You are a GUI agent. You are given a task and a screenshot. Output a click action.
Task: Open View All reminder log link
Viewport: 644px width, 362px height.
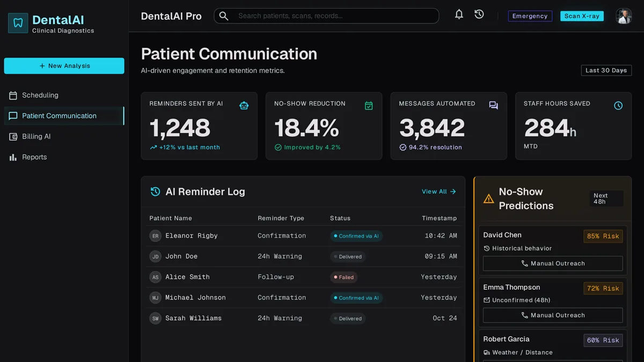[439, 191]
